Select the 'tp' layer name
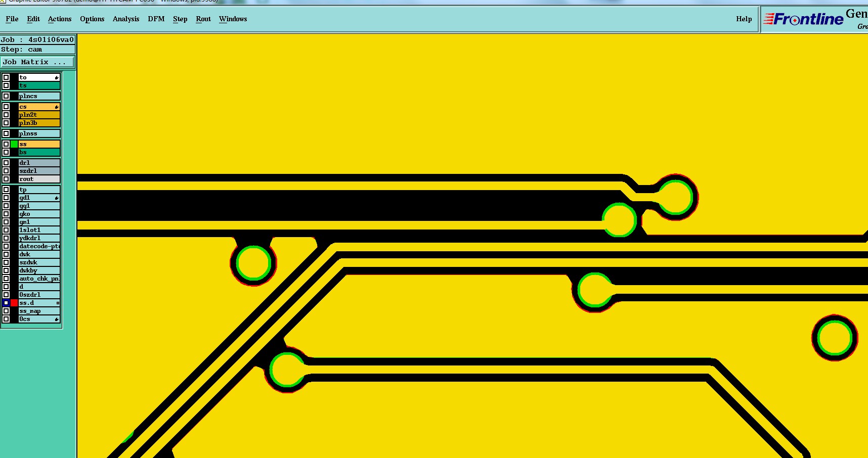 39,190
